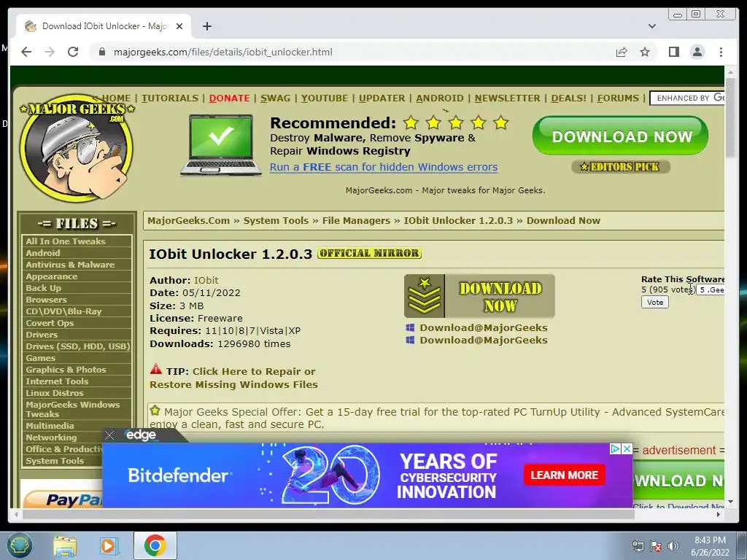Image resolution: width=747 pixels, height=560 pixels.
Task: Click Run a FREE scan link
Action: pyautogui.click(x=384, y=167)
